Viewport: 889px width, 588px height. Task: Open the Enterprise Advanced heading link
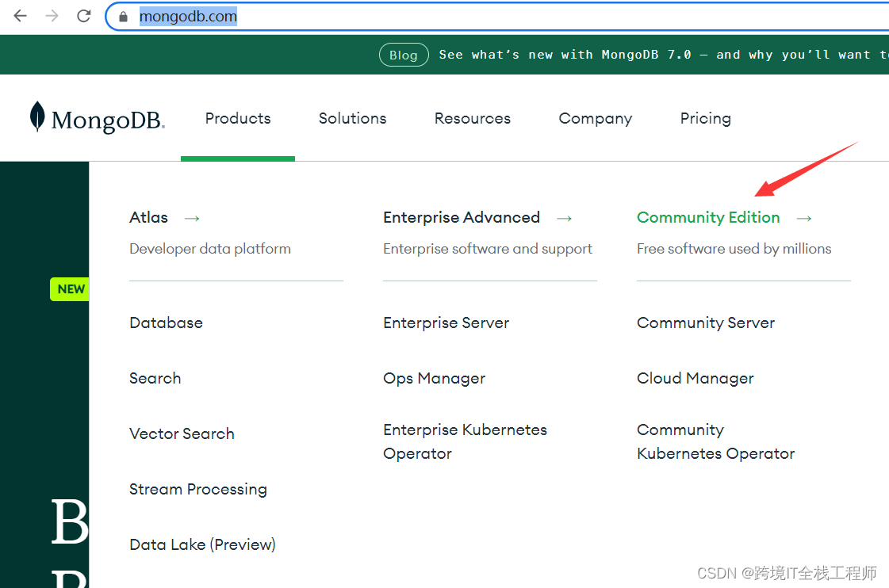pos(462,217)
